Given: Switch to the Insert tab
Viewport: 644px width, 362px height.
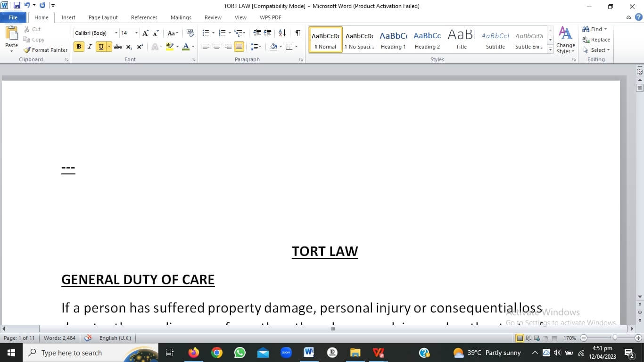Looking at the screenshot, I should point(68,17).
